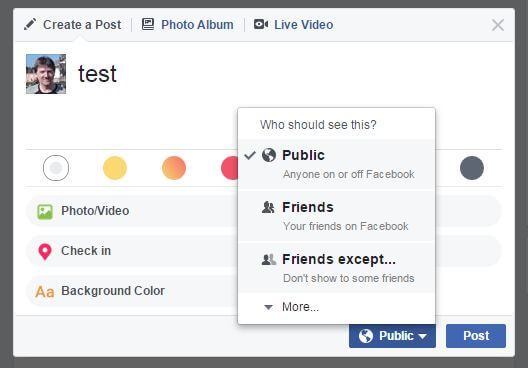Screen dimensions: 528x368
Task: Click the profile picture thumbnail
Action: (x=46, y=74)
